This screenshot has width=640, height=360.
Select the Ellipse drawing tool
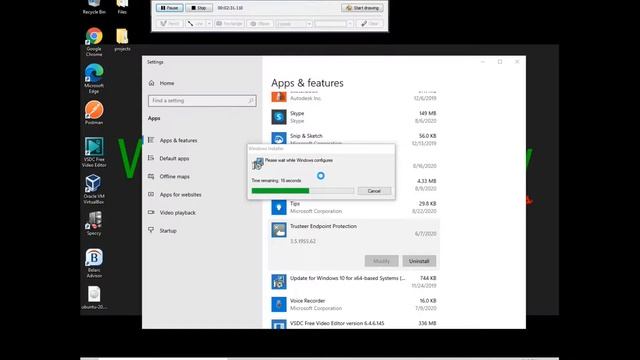[x=260, y=24]
